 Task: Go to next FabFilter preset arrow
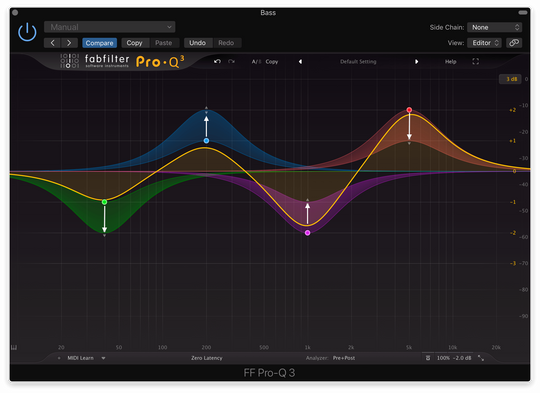tap(416, 62)
